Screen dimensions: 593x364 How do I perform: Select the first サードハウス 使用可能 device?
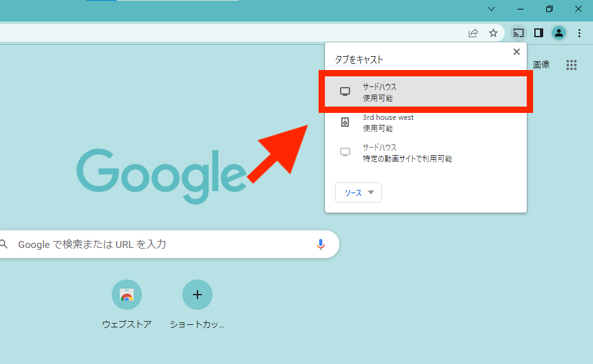pyautogui.click(x=426, y=92)
